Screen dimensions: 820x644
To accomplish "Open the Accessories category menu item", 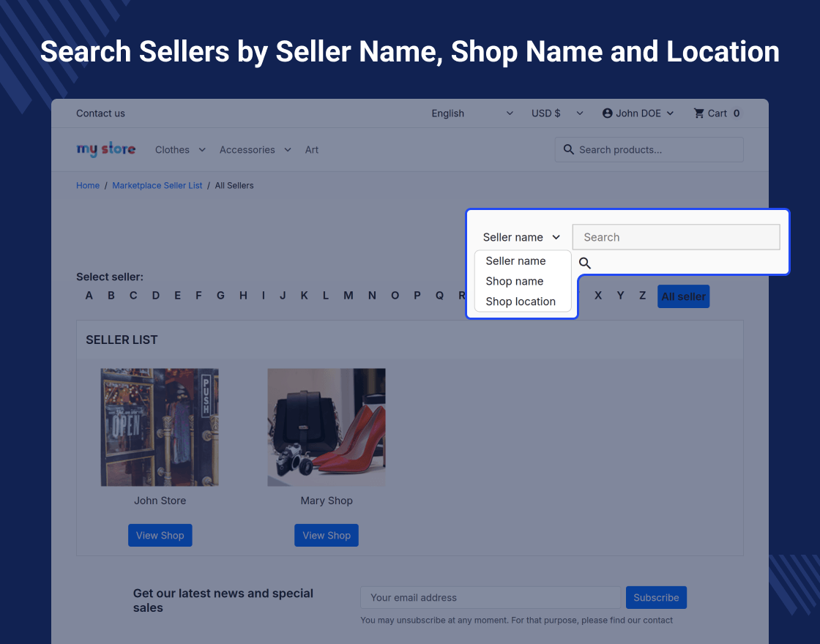I will click(247, 150).
